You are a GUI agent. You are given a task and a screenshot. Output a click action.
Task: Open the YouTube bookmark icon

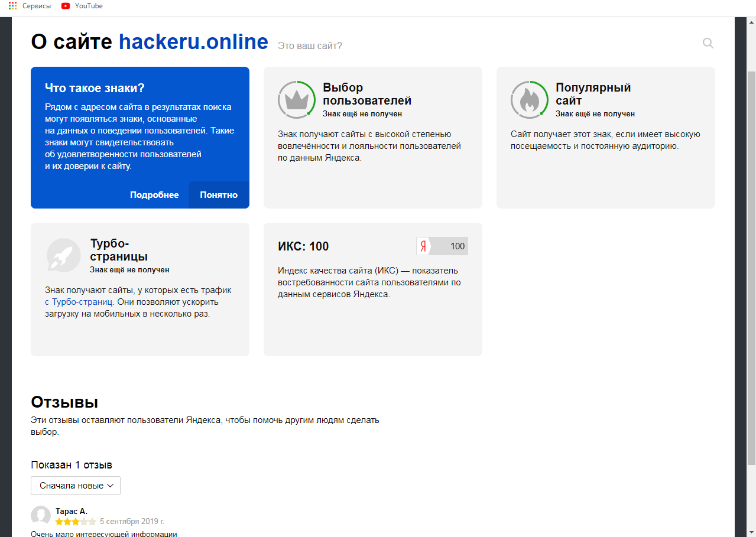[66, 6]
